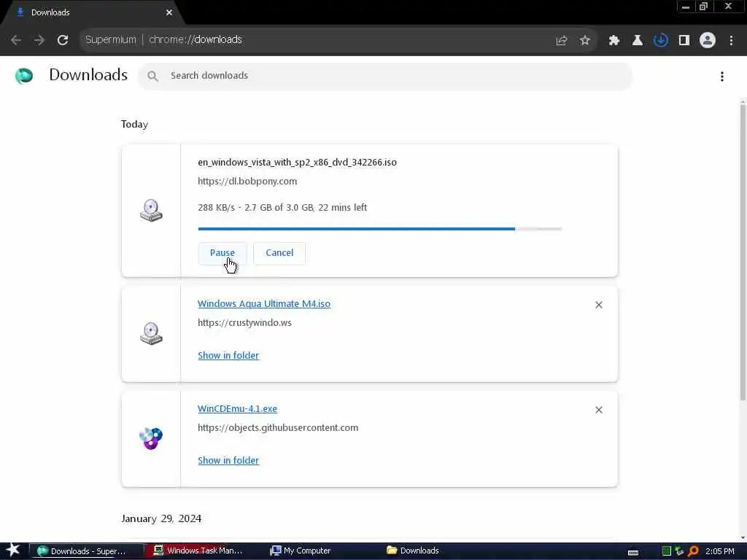Image resolution: width=747 pixels, height=560 pixels.
Task: Click the https://dl.bobpony.com source text
Action: (247, 182)
